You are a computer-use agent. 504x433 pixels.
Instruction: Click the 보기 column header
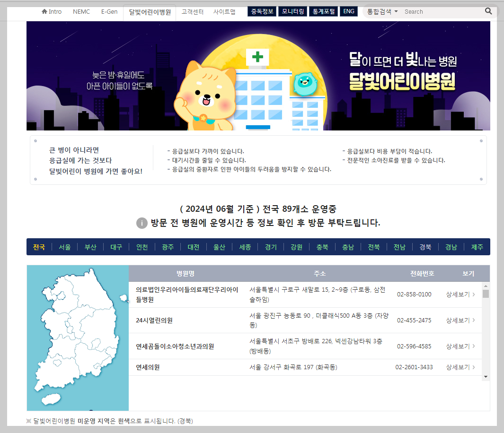coord(469,274)
